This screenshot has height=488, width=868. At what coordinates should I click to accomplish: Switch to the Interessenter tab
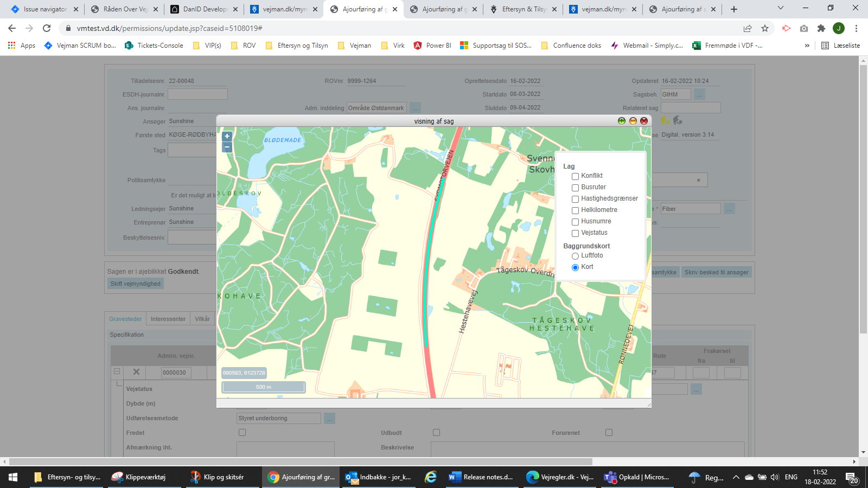pyautogui.click(x=168, y=319)
